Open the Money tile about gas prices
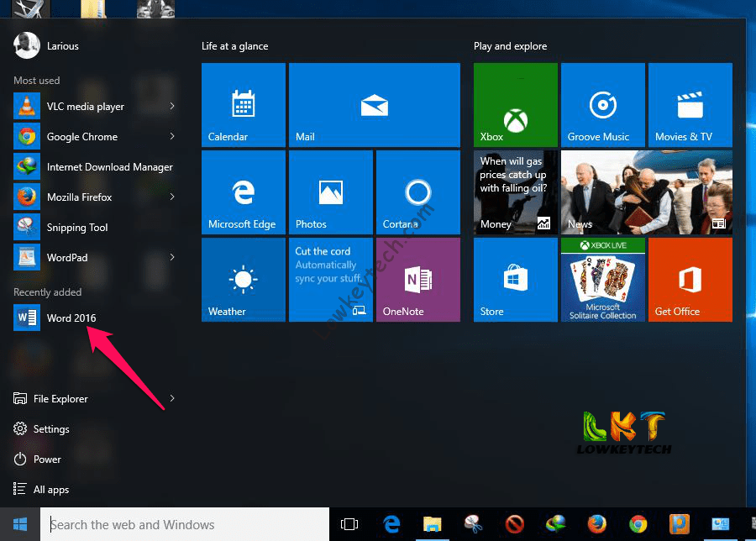This screenshot has height=541, width=756. pyautogui.click(x=516, y=192)
